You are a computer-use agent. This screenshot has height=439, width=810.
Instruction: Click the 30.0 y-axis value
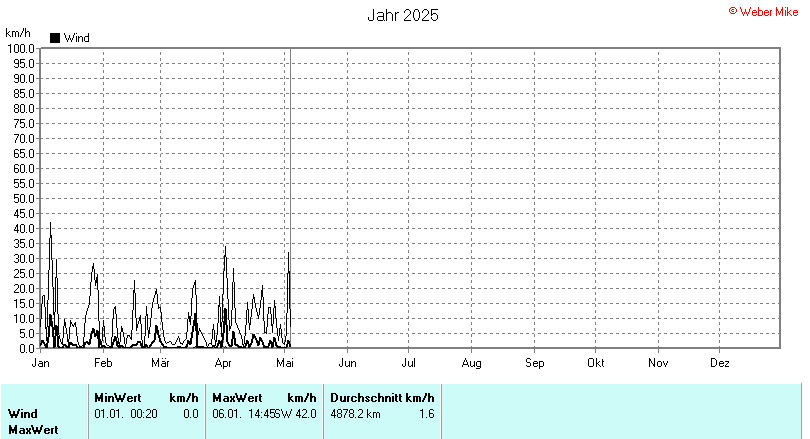23,259
